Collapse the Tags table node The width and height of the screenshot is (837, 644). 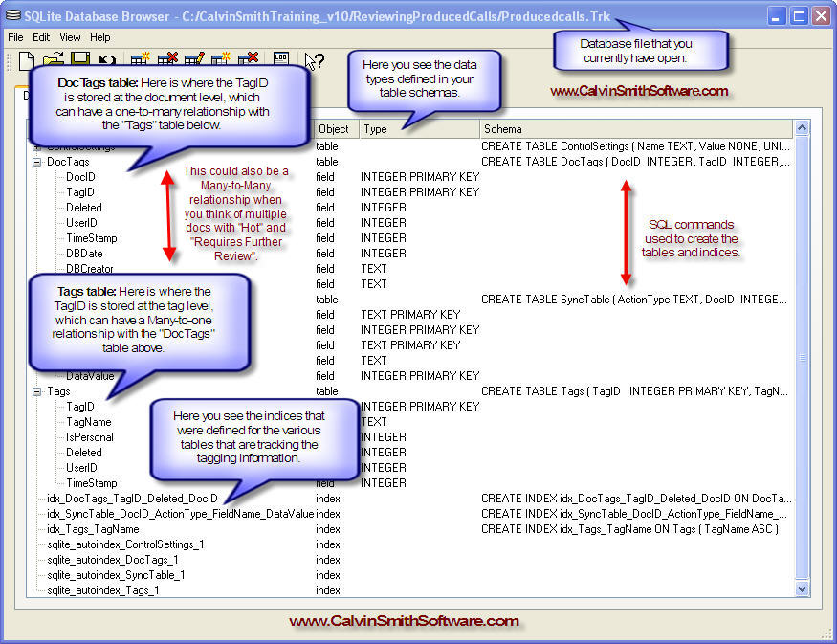tap(37, 391)
